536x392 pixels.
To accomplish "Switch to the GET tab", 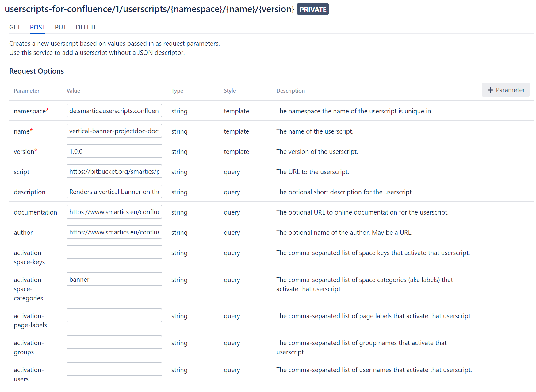I will point(15,27).
